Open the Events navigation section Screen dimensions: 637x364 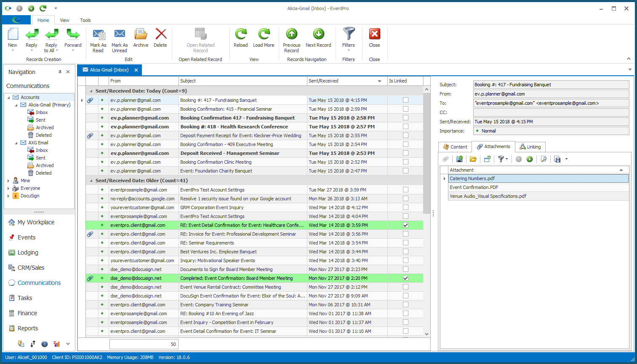point(27,237)
